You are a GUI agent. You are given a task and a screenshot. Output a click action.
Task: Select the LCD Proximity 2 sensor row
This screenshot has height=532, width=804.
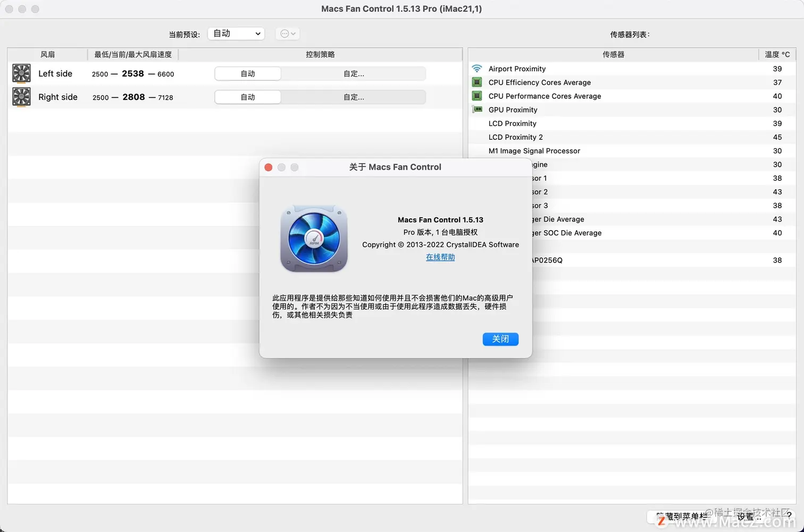click(x=632, y=137)
